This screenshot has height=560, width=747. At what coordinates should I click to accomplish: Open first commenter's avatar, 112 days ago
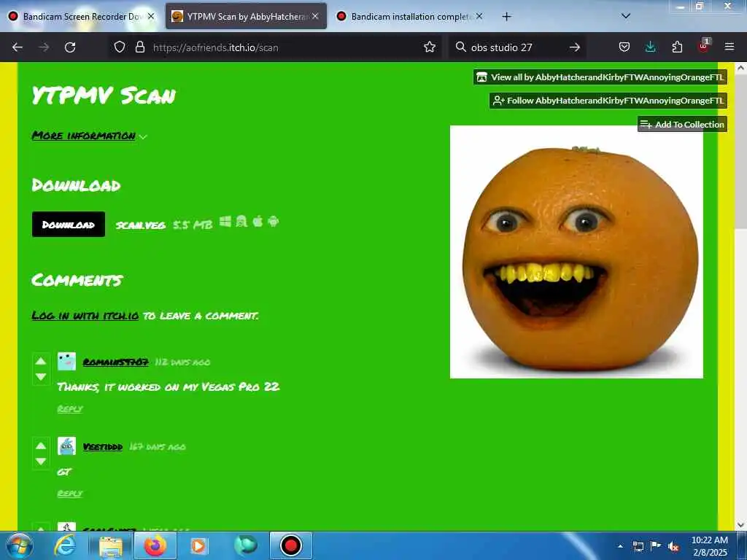[66, 362]
